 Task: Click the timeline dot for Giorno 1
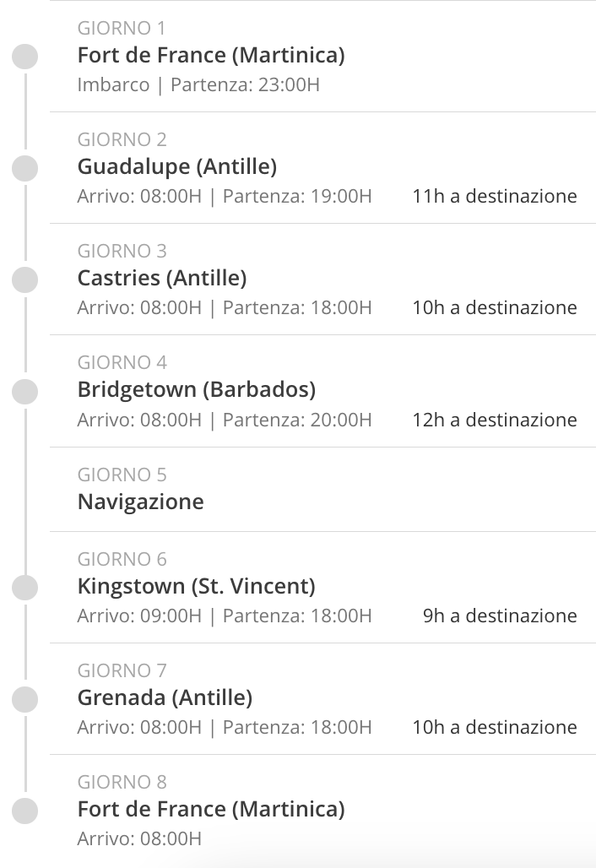pyautogui.click(x=25, y=57)
